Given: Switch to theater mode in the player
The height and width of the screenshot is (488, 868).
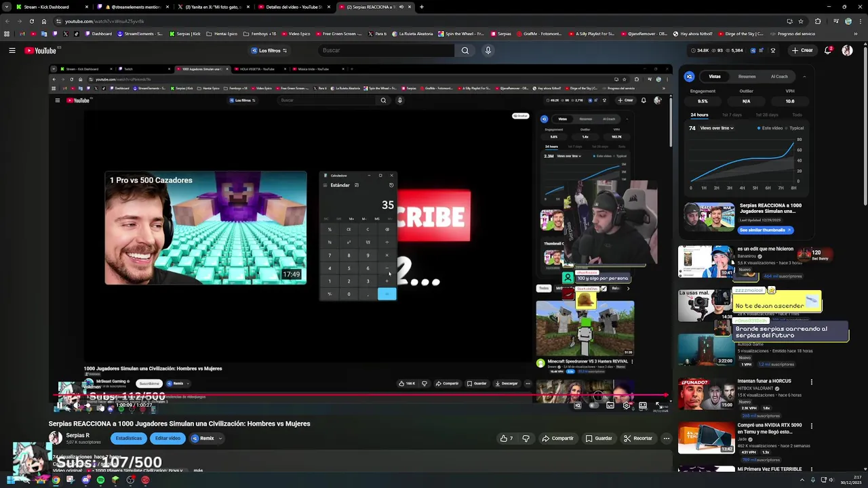Looking at the screenshot, I should (642, 405).
